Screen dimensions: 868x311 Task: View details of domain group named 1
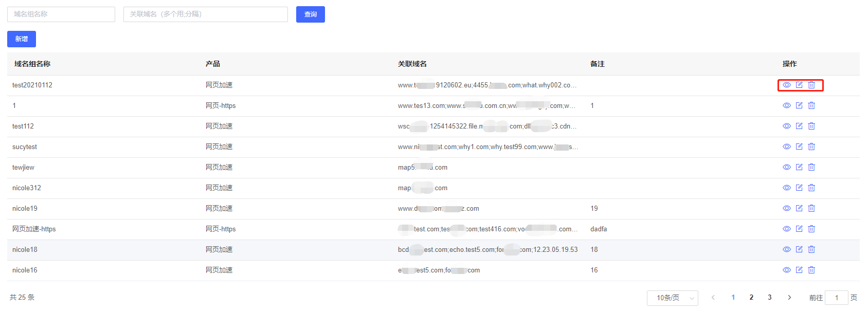pyautogui.click(x=787, y=105)
